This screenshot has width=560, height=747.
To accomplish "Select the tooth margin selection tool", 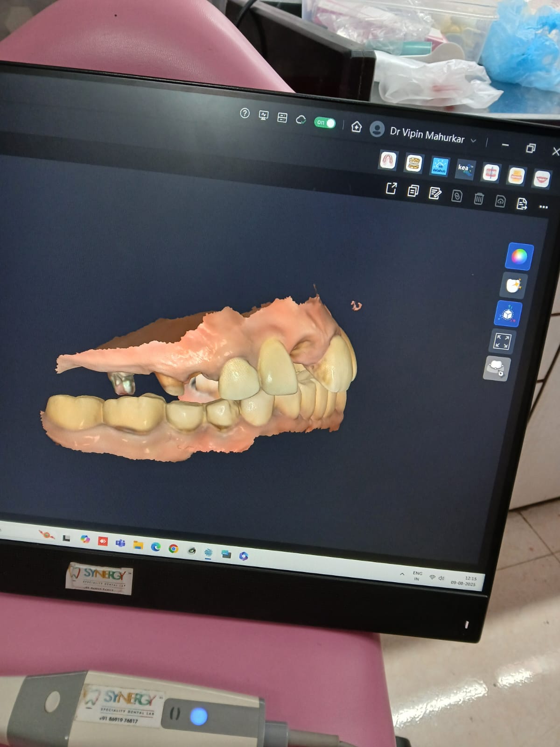I will 497,368.
